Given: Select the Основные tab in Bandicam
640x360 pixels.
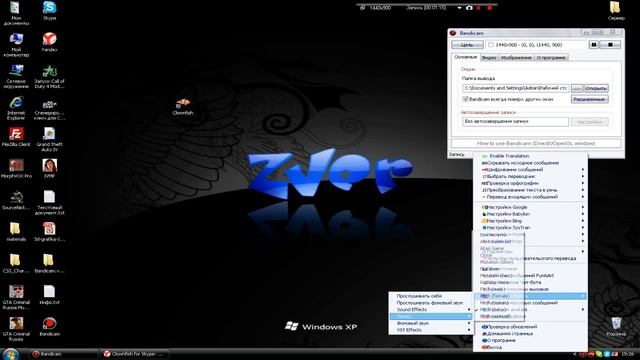Looking at the screenshot, I should [466, 57].
